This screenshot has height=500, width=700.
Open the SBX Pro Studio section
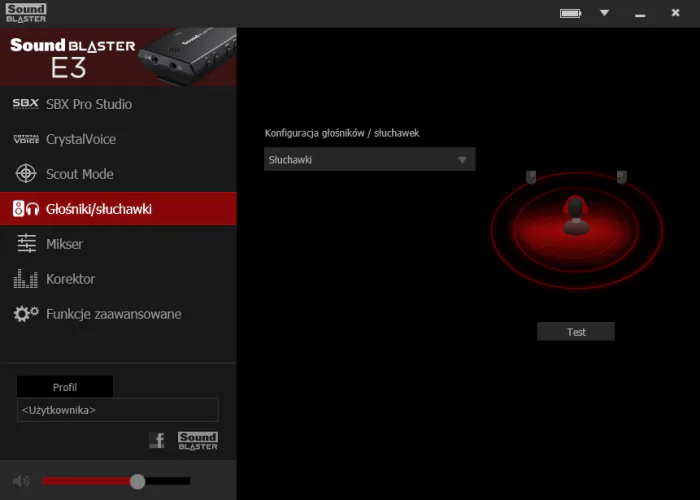pyautogui.click(x=118, y=104)
